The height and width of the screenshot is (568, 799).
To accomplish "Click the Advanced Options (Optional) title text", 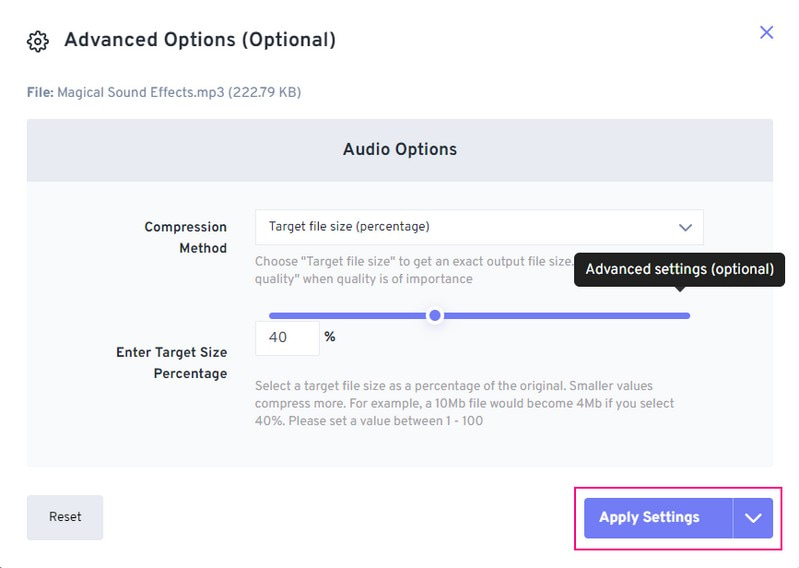I will tap(200, 40).
